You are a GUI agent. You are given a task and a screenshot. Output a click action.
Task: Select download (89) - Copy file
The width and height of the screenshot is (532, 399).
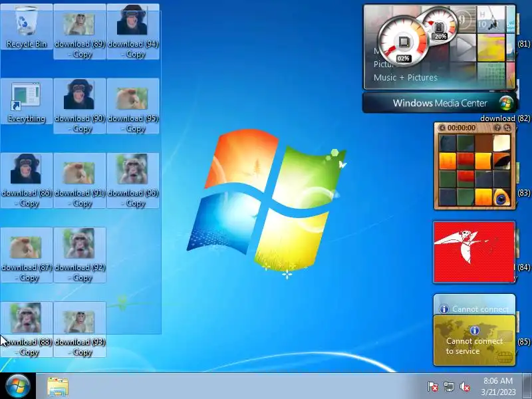[x=79, y=32]
